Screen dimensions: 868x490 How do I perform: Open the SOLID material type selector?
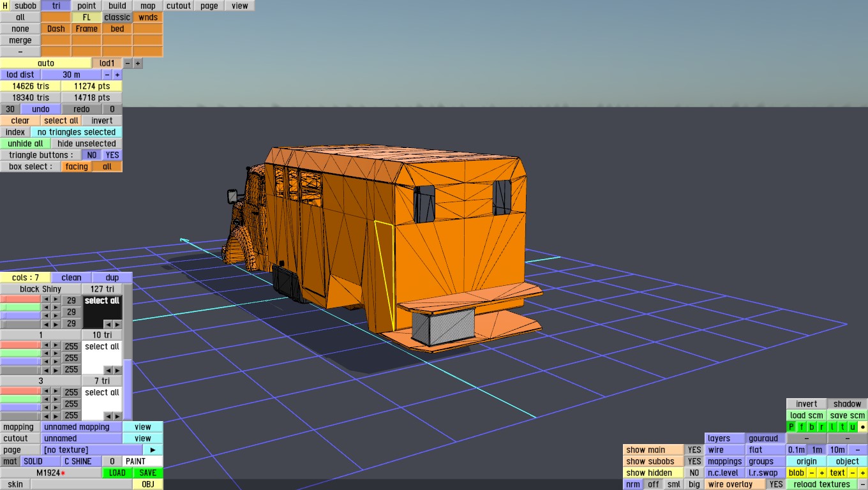(41, 461)
